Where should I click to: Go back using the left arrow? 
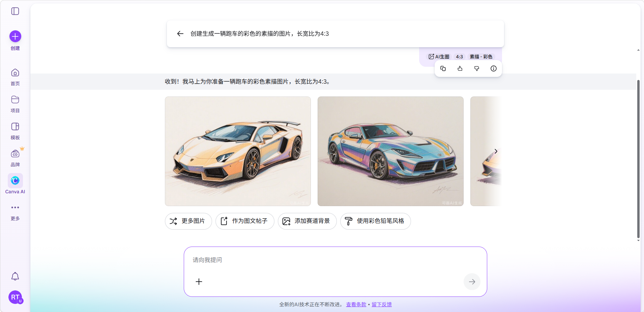coord(180,34)
